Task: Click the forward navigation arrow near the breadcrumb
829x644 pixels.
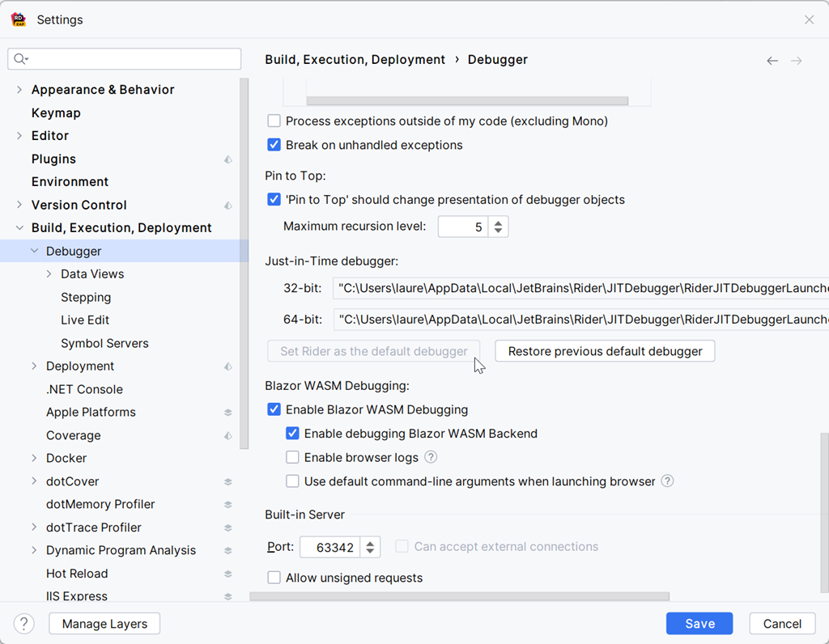Action: [796, 60]
